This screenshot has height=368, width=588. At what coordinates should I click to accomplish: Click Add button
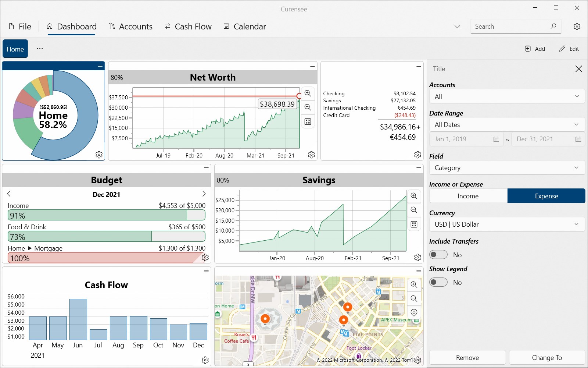pyautogui.click(x=535, y=49)
